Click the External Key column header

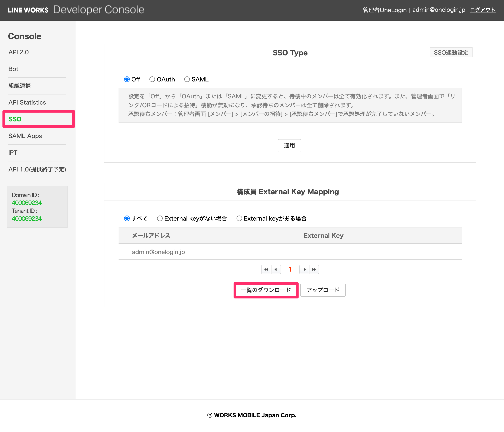pos(323,236)
